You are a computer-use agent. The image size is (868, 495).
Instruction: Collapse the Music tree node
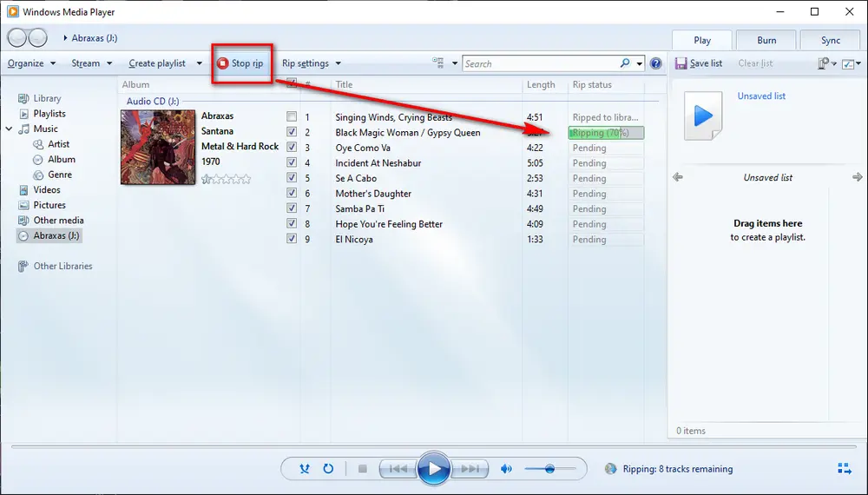tap(9, 129)
